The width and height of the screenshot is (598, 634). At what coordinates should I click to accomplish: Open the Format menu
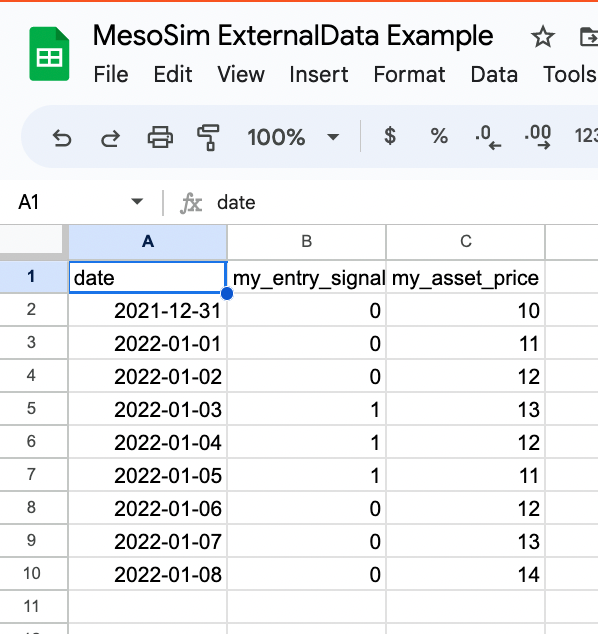coord(409,74)
